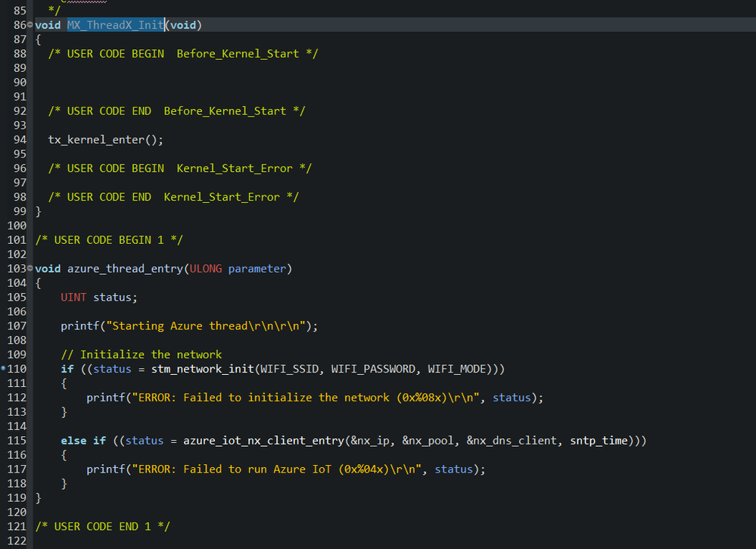Collapse the azure_thread_entry function fold marker
The image size is (756, 549).
tap(30, 268)
